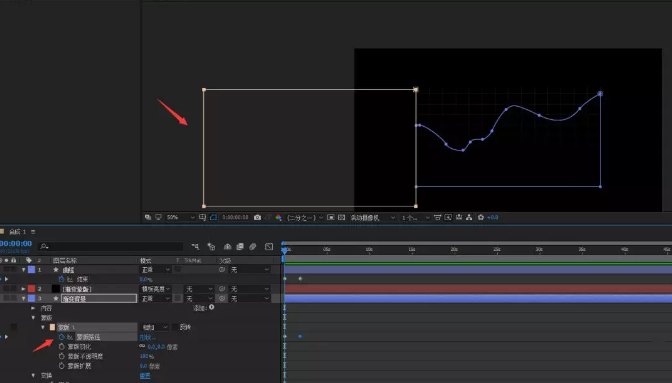Expand the 内容 group
Screen dimensions: 672x383
click(33, 308)
